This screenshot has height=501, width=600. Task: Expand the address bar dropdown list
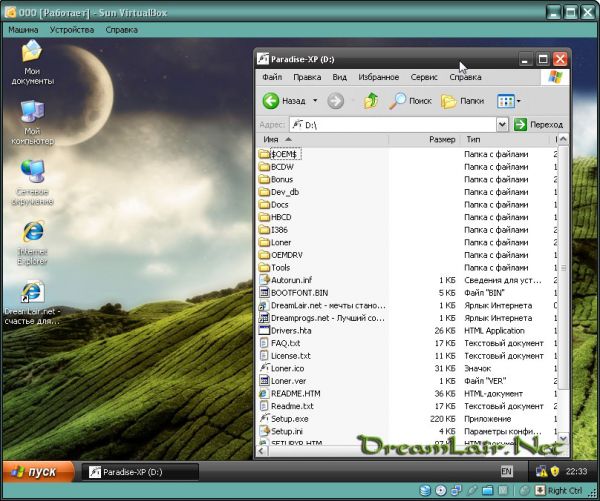point(503,124)
